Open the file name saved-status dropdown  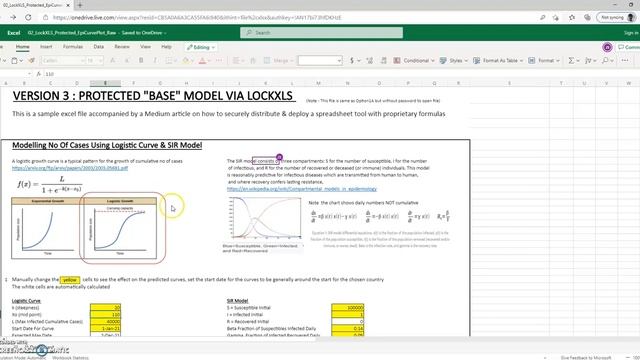(x=97, y=33)
